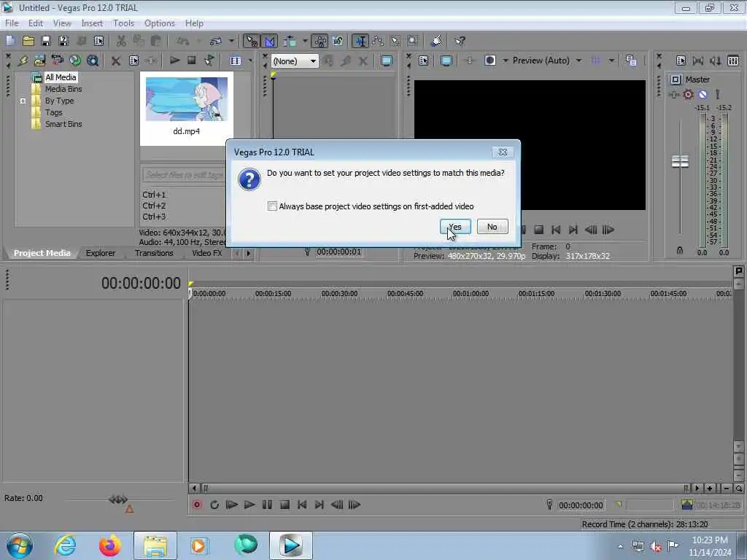The width and height of the screenshot is (747, 560).
Task: Click the timeline horizontal scrollbar
Action: tap(444, 488)
